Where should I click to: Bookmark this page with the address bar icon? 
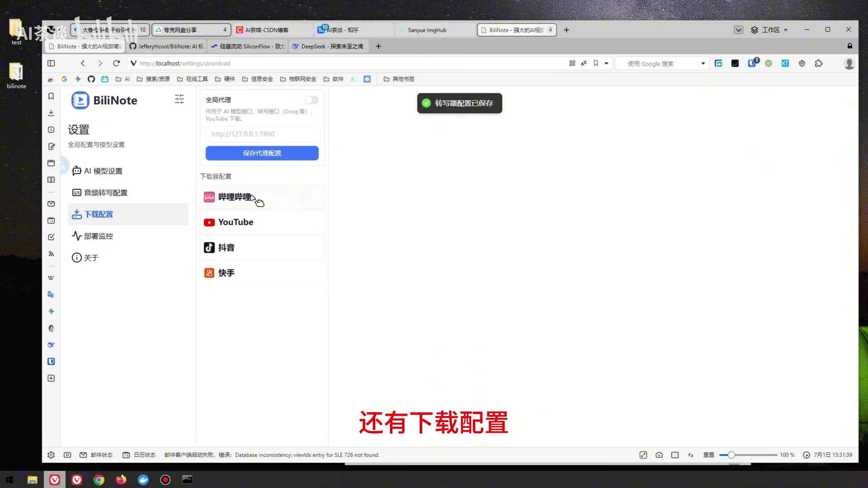tap(596, 63)
